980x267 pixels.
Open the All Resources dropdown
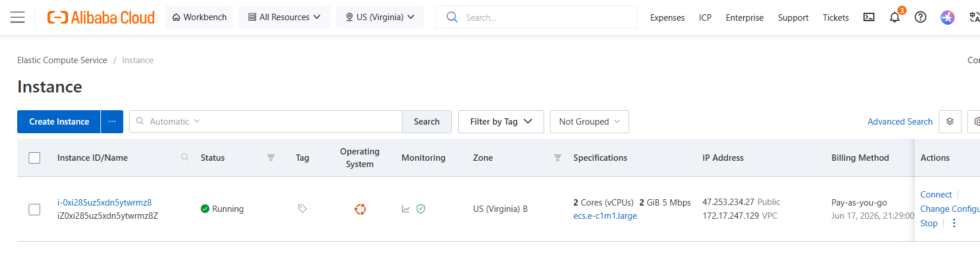pos(284,17)
